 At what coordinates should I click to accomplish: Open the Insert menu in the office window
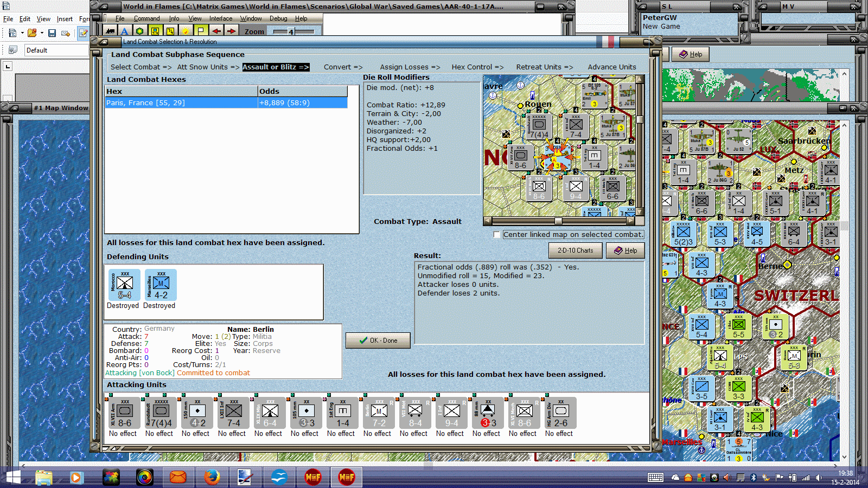(x=65, y=19)
